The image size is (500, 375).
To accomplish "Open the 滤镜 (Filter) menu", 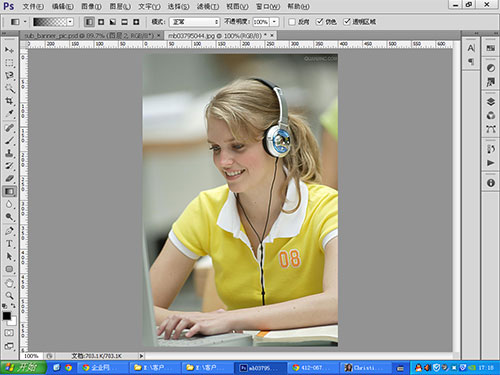I will click(x=208, y=6).
